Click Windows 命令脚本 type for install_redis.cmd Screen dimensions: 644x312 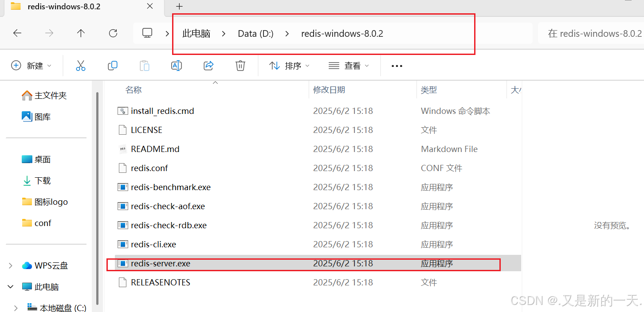tap(456, 111)
